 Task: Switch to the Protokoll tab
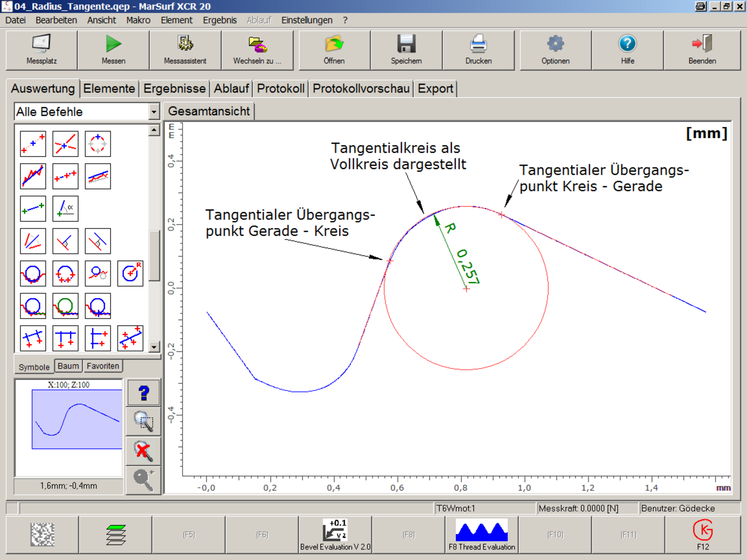(x=281, y=89)
